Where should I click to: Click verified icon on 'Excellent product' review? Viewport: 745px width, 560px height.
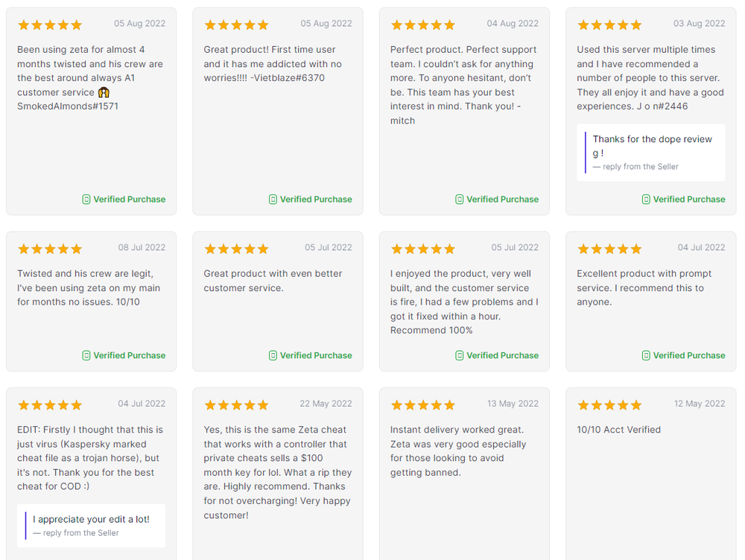(646, 356)
